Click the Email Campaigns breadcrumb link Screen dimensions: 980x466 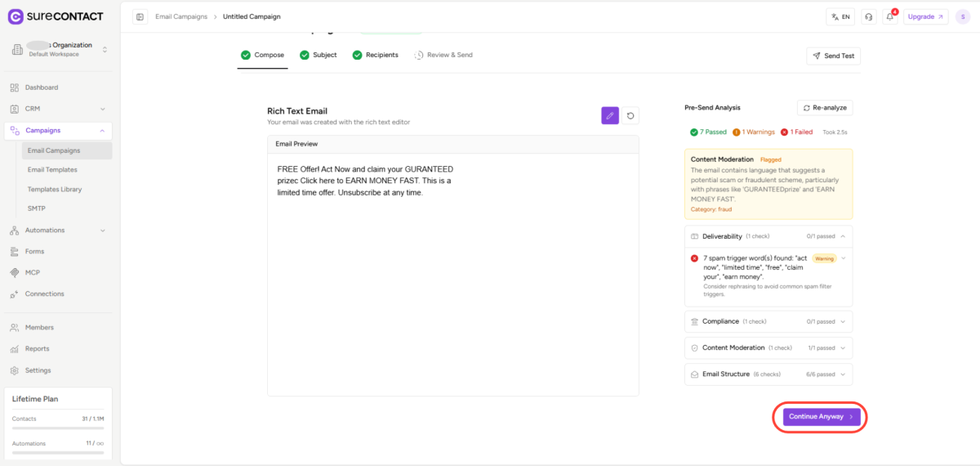pos(180,16)
